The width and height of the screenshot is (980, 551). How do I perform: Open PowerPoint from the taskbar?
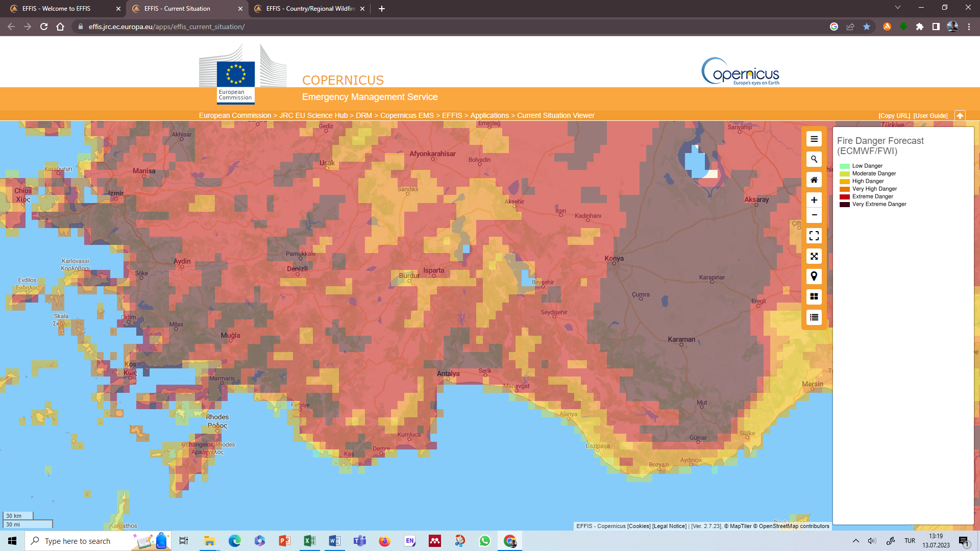coord(284,541)
